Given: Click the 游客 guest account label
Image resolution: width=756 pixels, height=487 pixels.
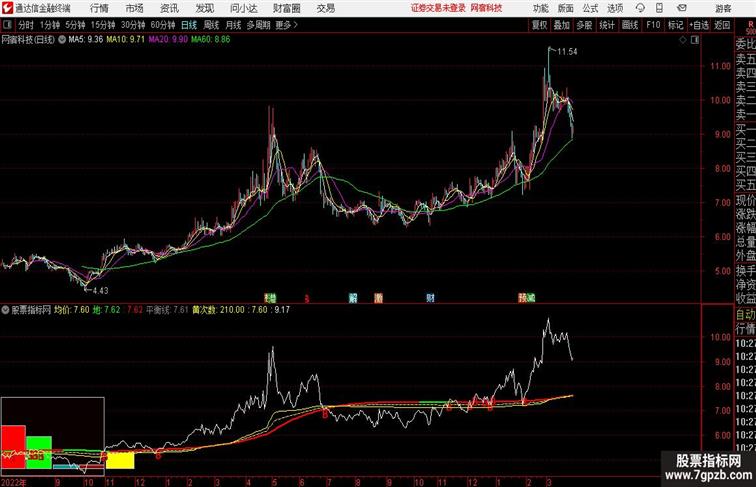Looking at the screenshot, I should (723, 8).
